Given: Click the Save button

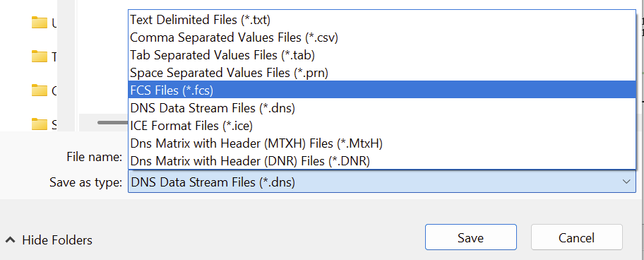Looking at the screenshot, I should (x=471, y=237).
